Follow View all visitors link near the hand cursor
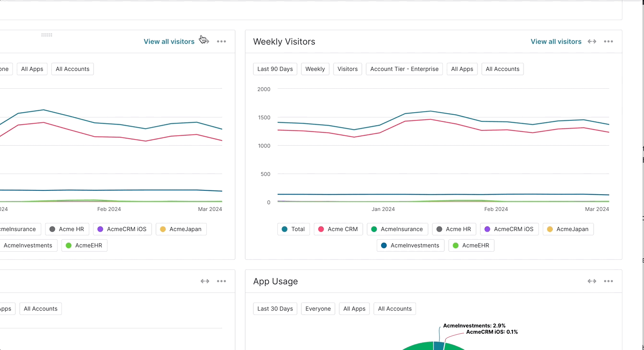 point(169,42)
